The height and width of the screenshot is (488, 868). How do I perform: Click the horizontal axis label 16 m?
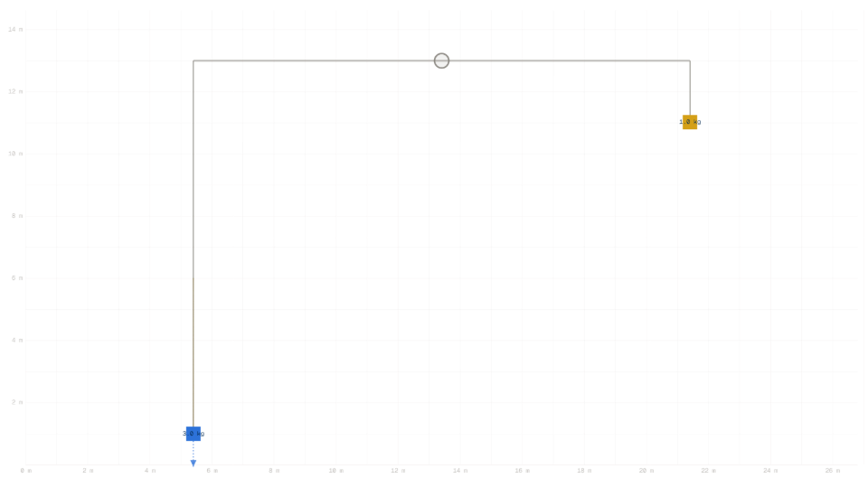[x=522, y=471]
